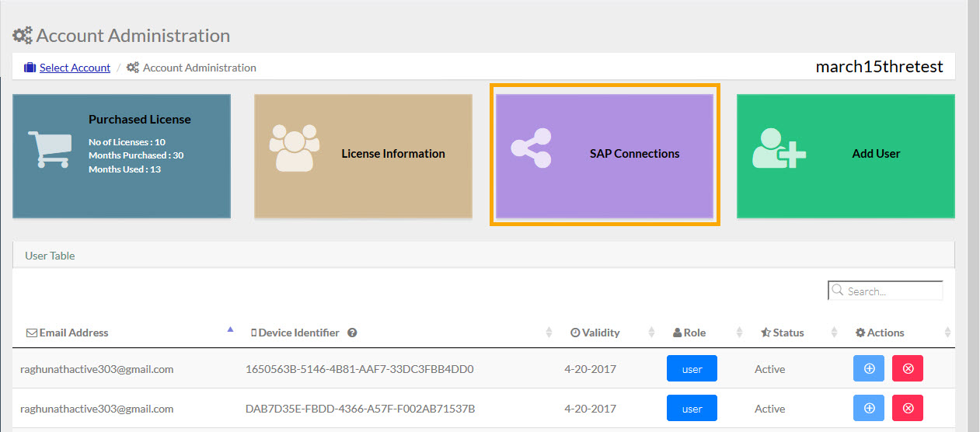Click the help question mark beside Device Identifier
The image size is (980, 432).
pyautogui.click(x=352, y=333)
